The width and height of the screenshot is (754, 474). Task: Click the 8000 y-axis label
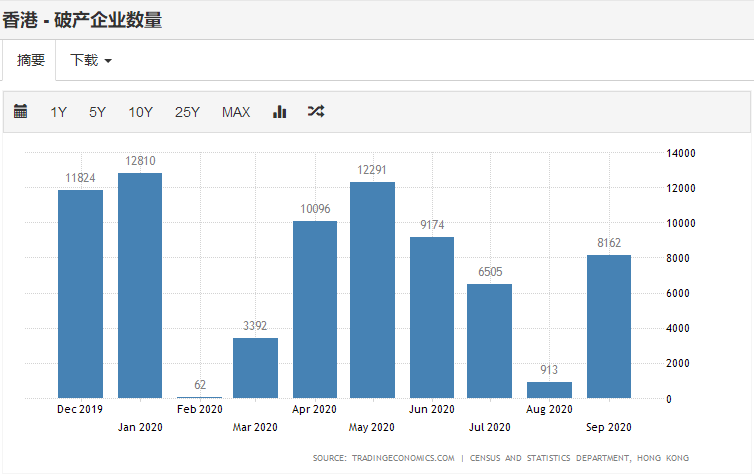click(x=678, y=258)
